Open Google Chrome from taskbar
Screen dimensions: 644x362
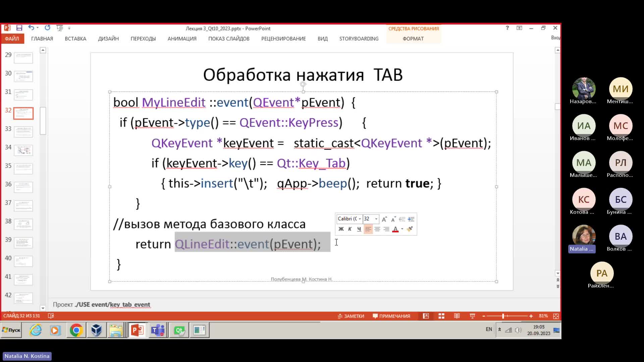tap(76, 330)
